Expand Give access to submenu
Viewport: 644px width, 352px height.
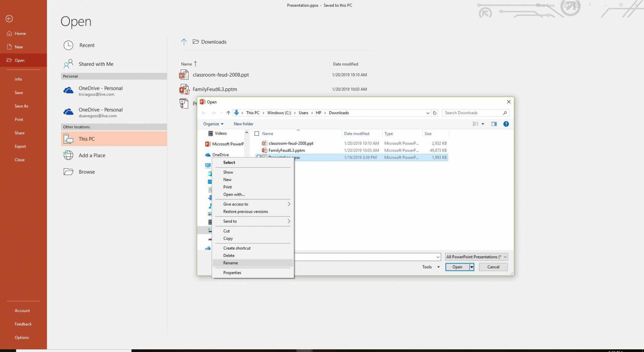pos(253,204)
